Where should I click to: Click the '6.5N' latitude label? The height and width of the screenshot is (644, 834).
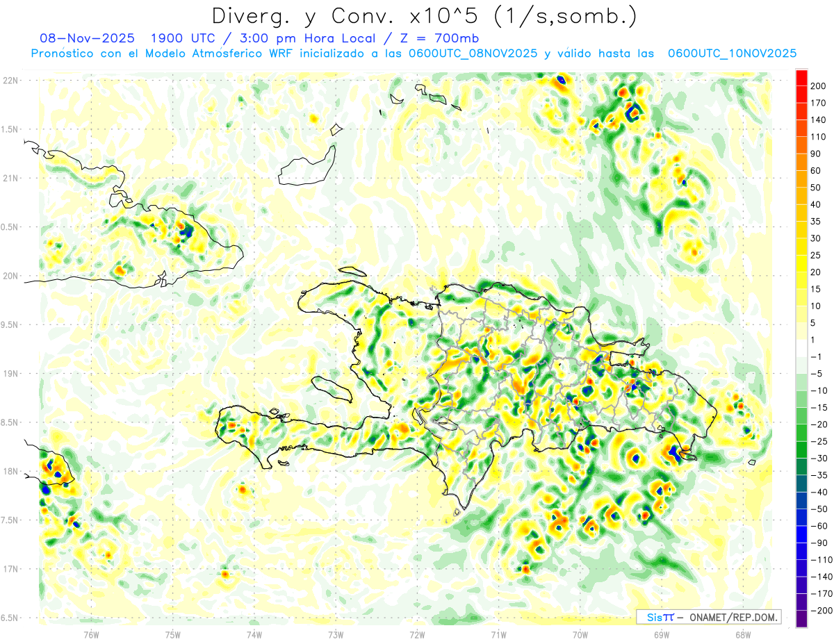pyautogui.click(x=10, y=618)
